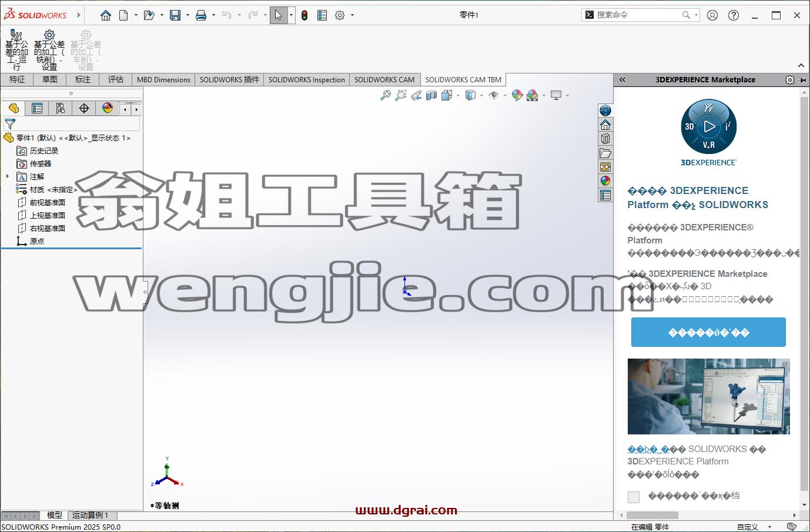The height and width of the screenshot is (532, 810).
Task: Open View Palette task pane tab
Action: pyautogui.click(x=605, y=167)
